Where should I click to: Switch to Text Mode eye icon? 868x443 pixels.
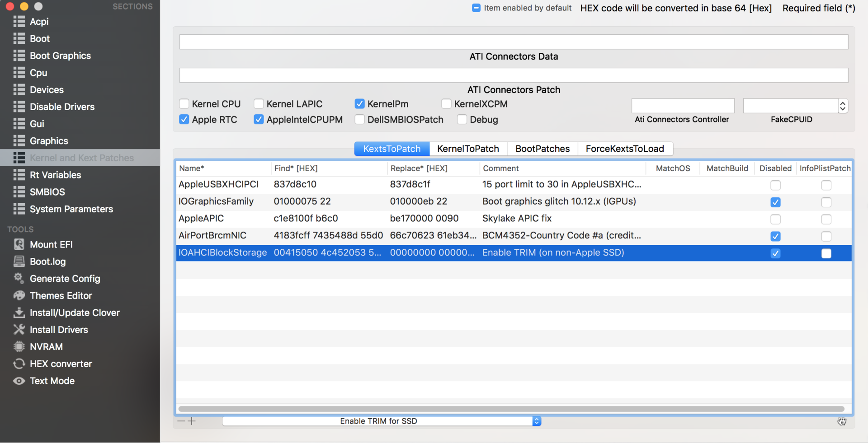pyautogui.click(x=19, y=381)
